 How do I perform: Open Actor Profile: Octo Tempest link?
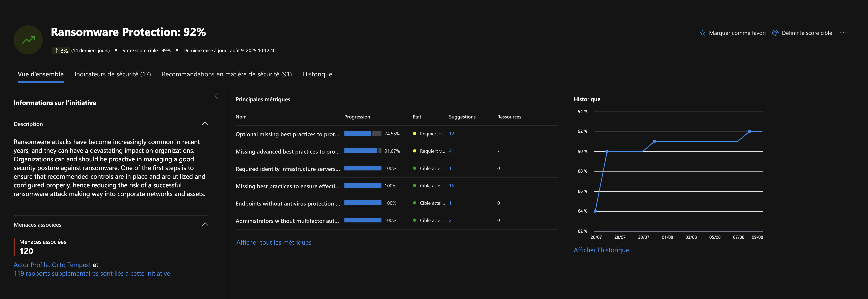pyautogui.click(x=52, y=265)
